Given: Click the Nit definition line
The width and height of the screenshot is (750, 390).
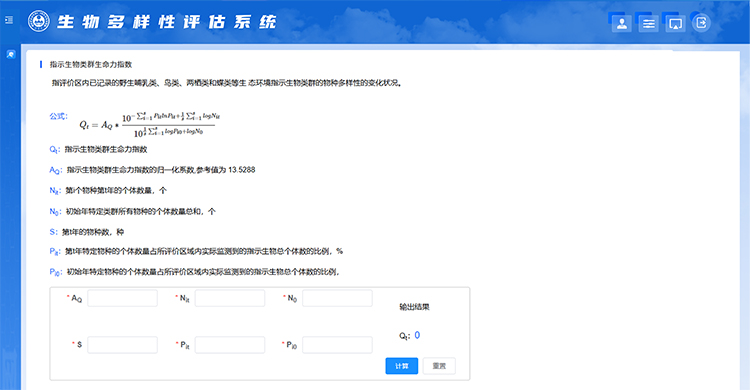Looking at the screenshot, I should [108, 190].
